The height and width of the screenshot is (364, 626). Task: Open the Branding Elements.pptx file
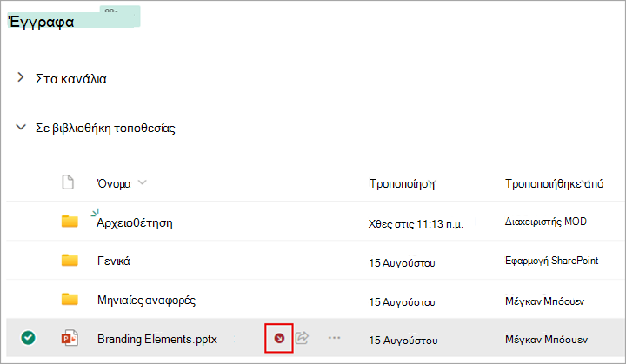(x=157, y=340)
